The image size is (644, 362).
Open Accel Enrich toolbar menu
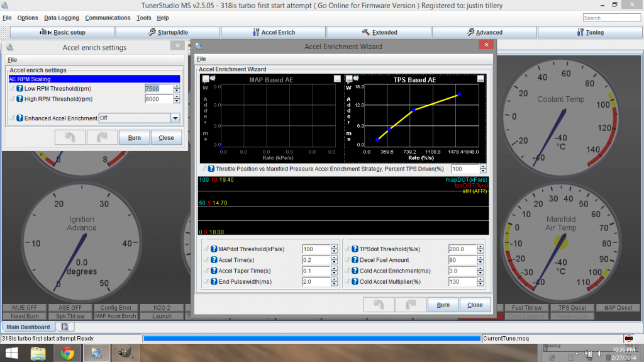(x=274, y=32)
